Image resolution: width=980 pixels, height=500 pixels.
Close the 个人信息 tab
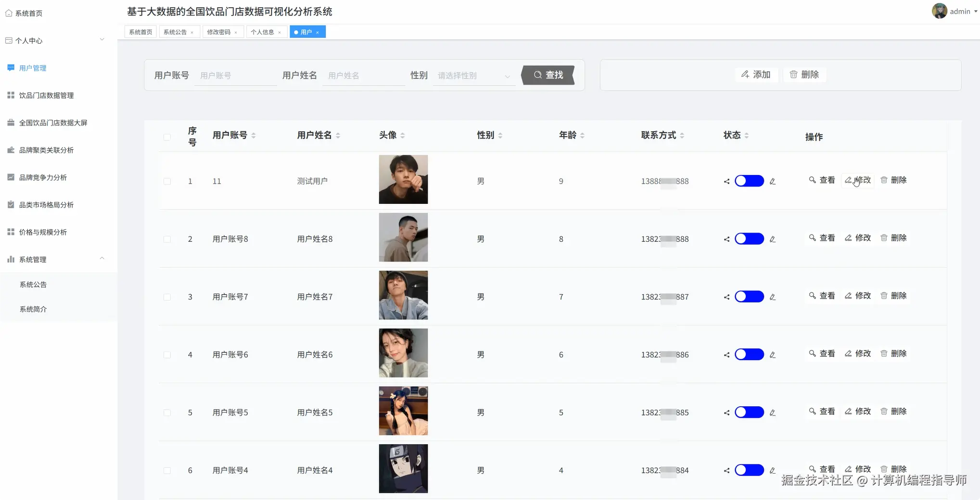tap(280, 33)
